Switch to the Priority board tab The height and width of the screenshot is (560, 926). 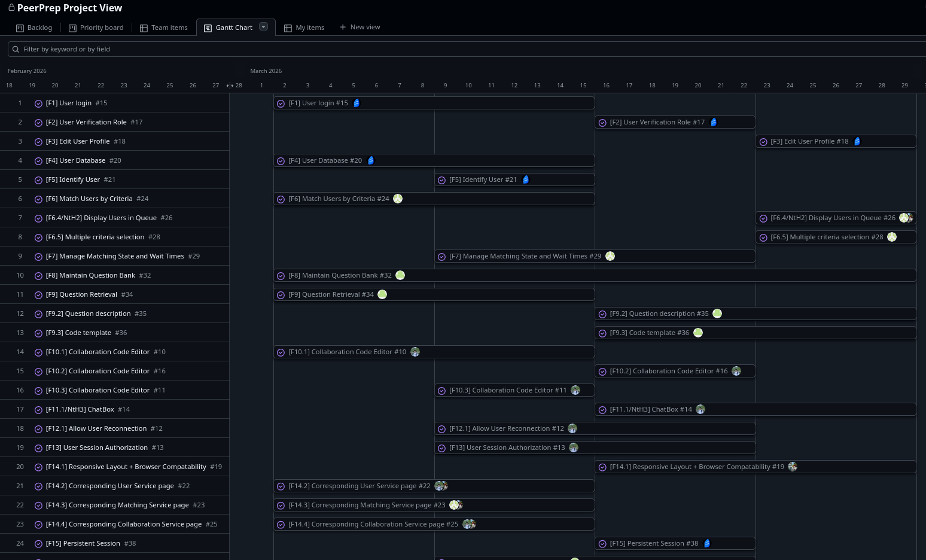click(96, 28)
